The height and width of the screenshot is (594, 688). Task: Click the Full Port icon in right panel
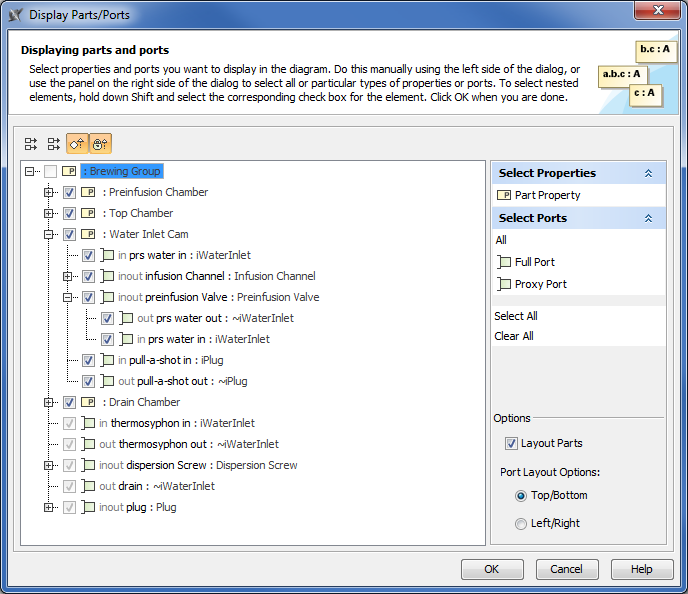pyautogui.click(x=504, y=262)
